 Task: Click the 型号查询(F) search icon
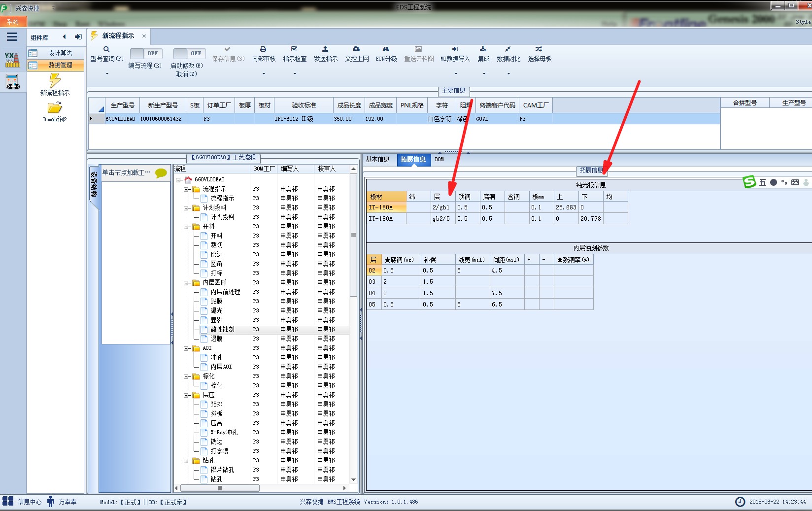pos(106,49)
